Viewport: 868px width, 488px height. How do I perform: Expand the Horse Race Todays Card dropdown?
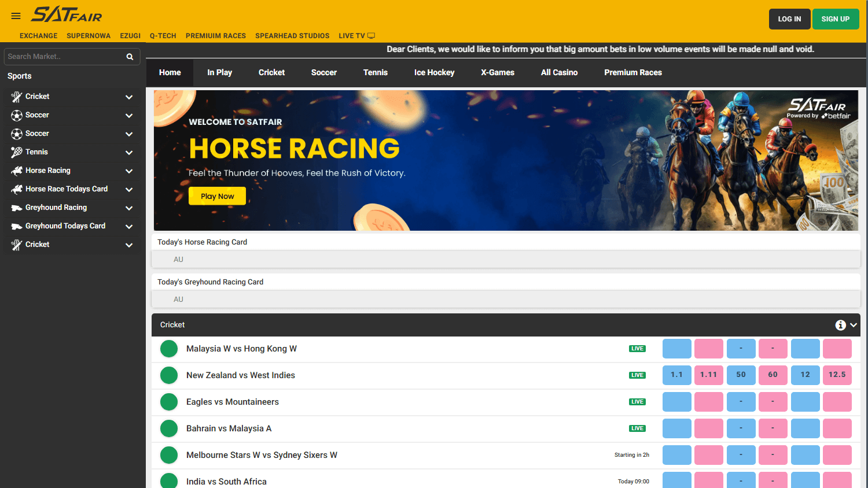(128, 189)
